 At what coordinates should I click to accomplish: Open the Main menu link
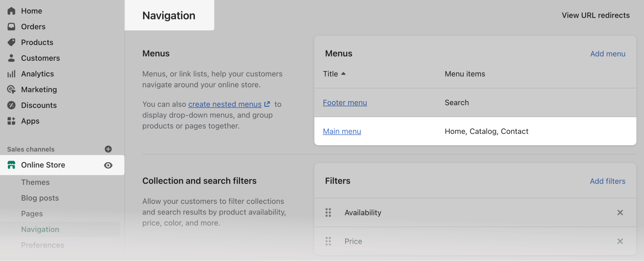point(342,131)
